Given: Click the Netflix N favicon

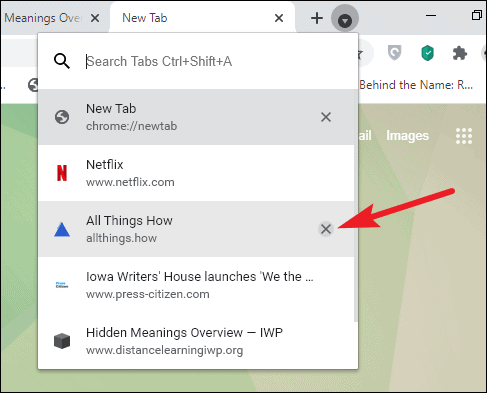Looking at the screenshot, I should (x=62, y=173).
